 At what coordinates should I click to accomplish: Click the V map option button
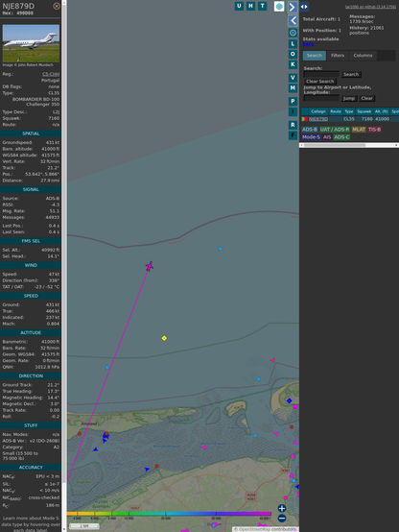tap(293, 78)
